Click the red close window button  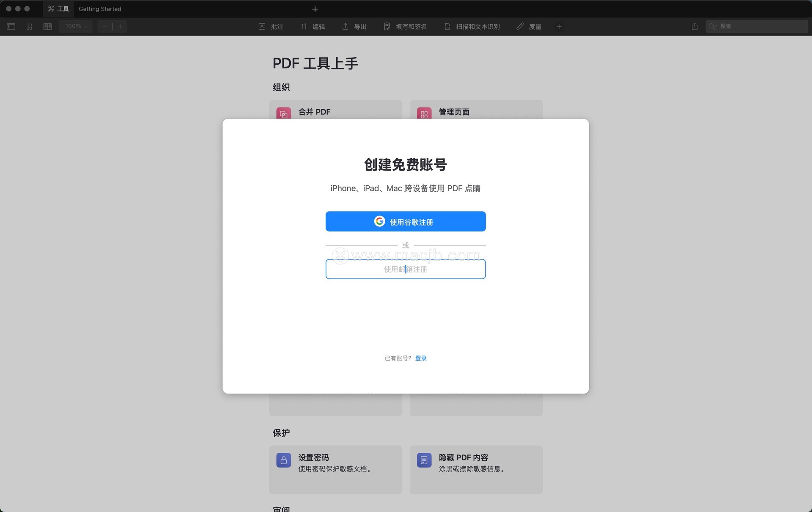8,9
